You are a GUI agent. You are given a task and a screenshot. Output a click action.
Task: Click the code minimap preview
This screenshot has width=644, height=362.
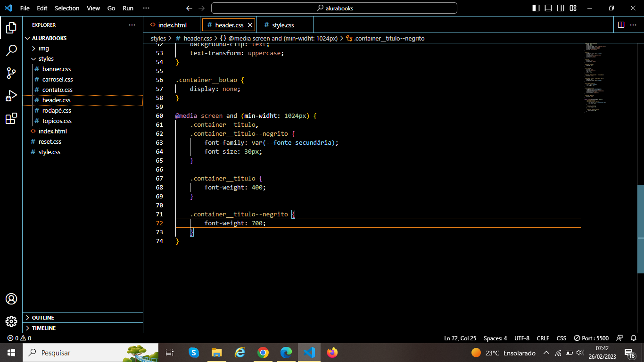596,78
